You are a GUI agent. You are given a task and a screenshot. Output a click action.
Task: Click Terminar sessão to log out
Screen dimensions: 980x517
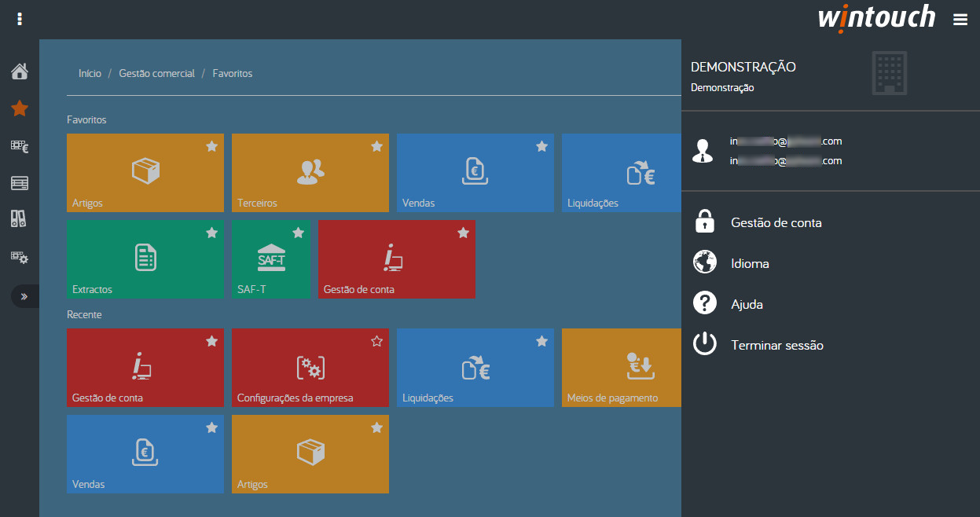[x=776, y=346]
